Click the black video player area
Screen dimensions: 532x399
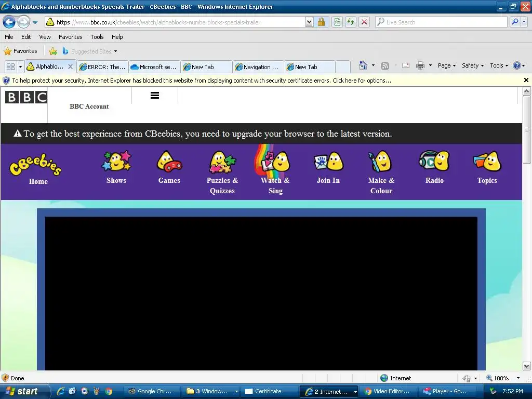(261, 293)
